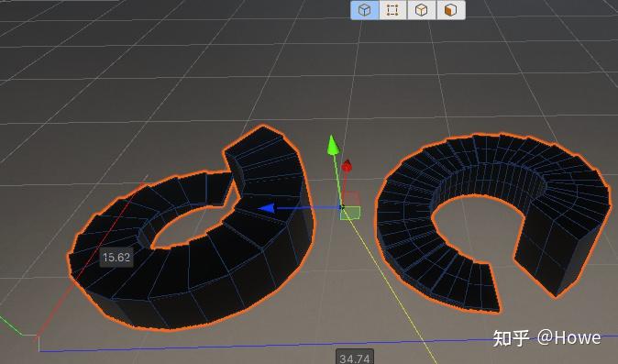Screen dimensions: 618x364
Task: Grab the blue Z-axis arrow handle
Action: coord(267,208)
